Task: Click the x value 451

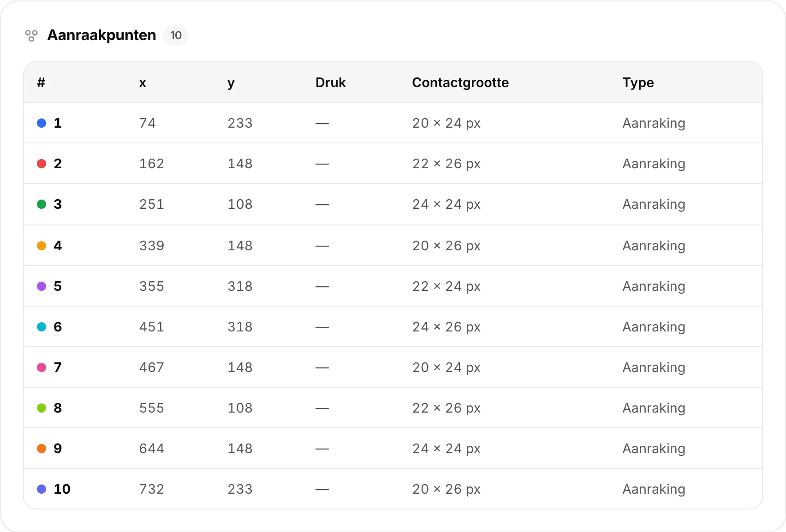Action: click(152, 327)
